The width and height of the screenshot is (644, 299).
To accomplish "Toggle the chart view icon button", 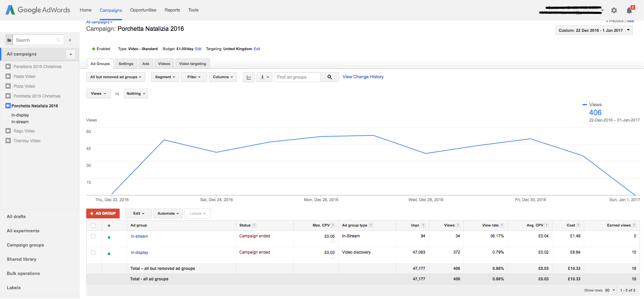I will [x=249, y=77].
